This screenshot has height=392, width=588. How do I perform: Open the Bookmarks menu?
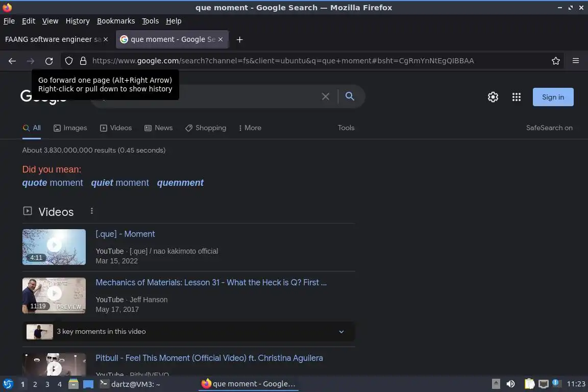[x=116, y=21]
